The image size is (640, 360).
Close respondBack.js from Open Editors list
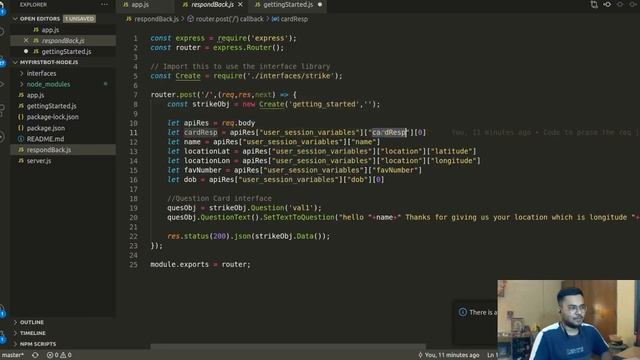tap(26, 40)
